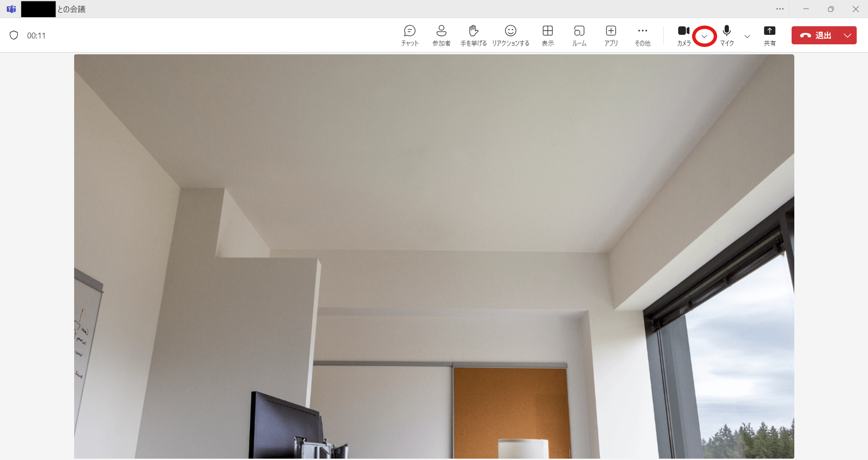Open the アプリ apps menu

click(x=611, y=35)
